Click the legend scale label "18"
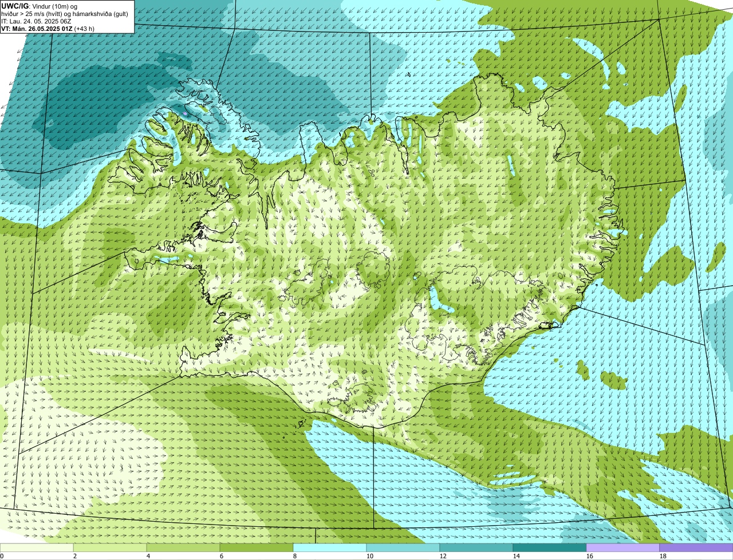The height and width of the screenshot is (560, 733). point(663,556)
